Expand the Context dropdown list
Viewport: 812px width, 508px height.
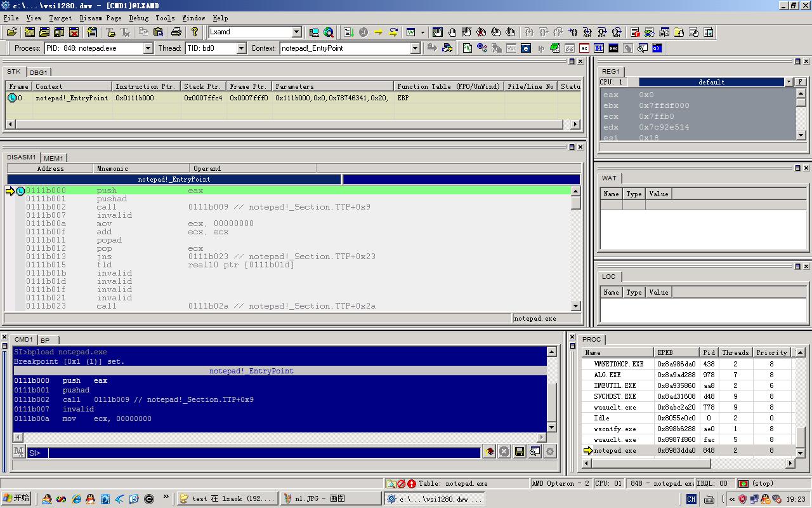[416, 48]
